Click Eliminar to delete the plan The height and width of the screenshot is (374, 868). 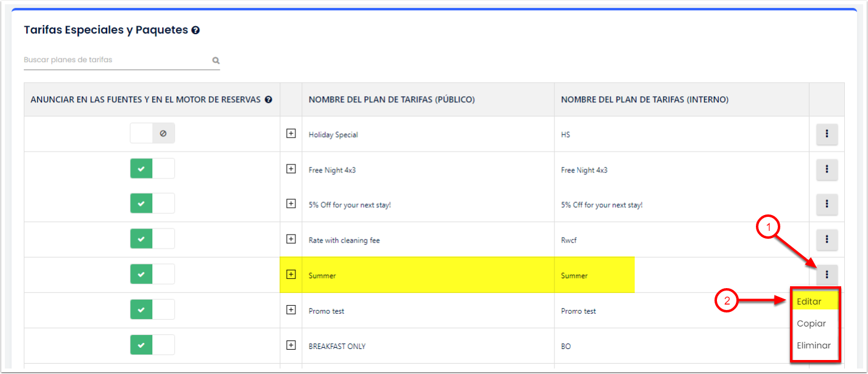coord(813,345)
